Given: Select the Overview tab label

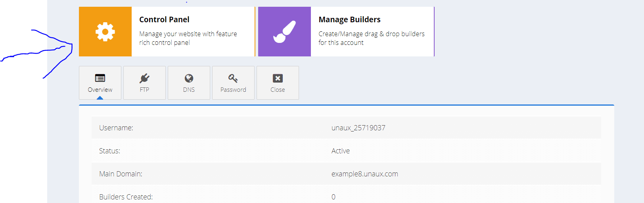Looking at the screenshot, I should 100,90.
